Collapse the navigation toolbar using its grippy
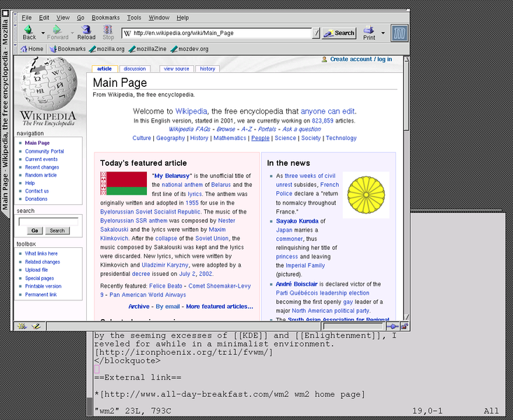Screen dimensions: 513x420 (15, 33)
